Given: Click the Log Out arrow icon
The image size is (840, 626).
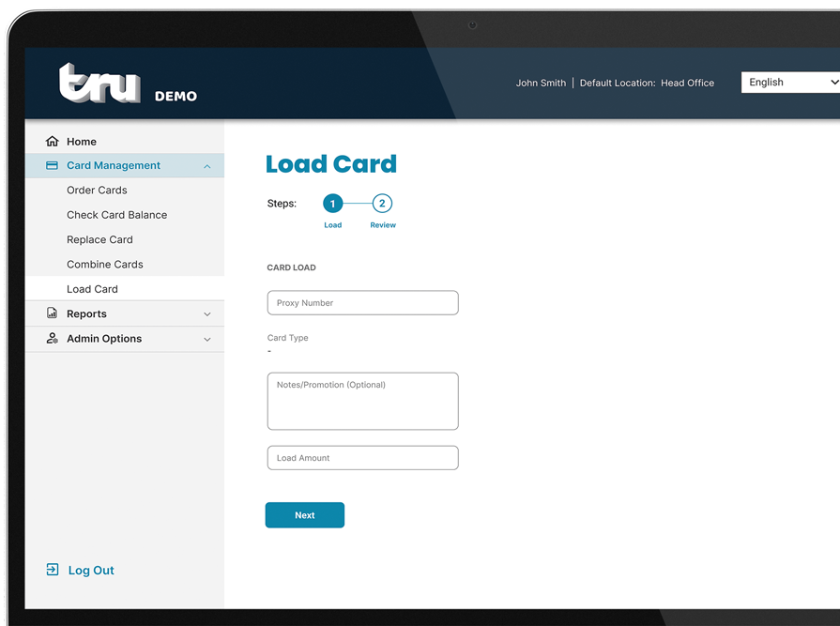Looking at the screenshot, I should (x=53, y=570).
